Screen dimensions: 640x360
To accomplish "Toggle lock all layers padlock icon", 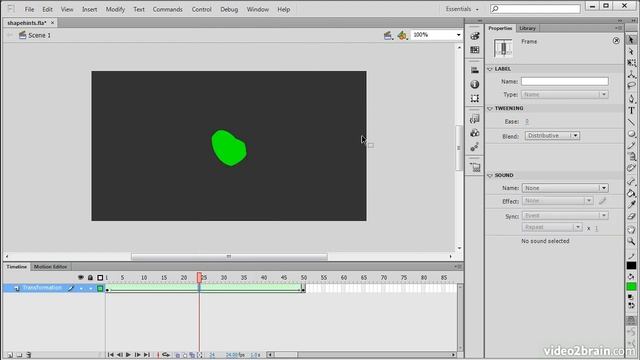I will (90, 278).
